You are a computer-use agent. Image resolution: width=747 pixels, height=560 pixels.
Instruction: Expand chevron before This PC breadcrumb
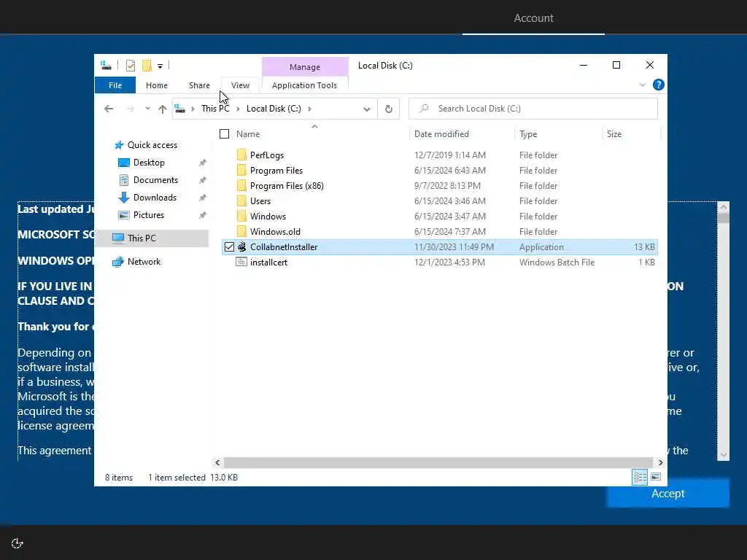pyautogui.click(x=193, y=109)
